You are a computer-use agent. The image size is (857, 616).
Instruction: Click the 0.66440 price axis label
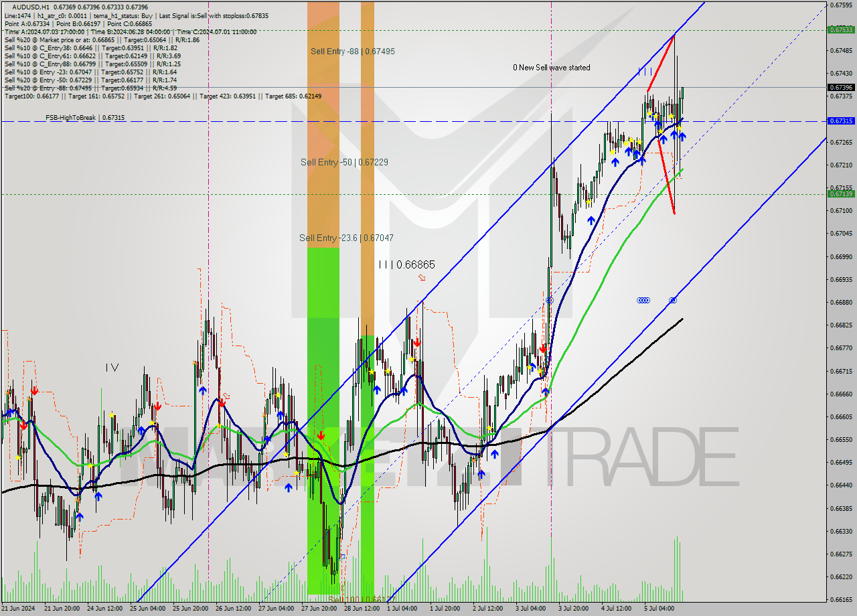[841, 485]
